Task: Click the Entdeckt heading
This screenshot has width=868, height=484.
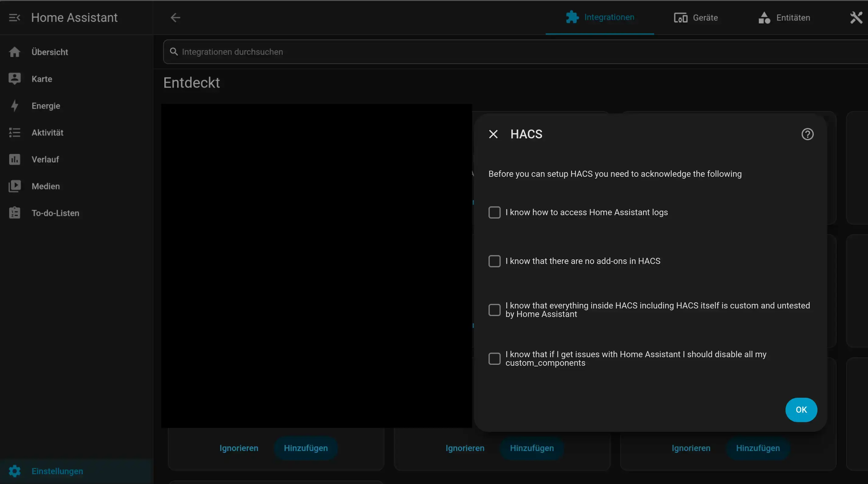Action: pyautogui.click(x=191, y=83)
